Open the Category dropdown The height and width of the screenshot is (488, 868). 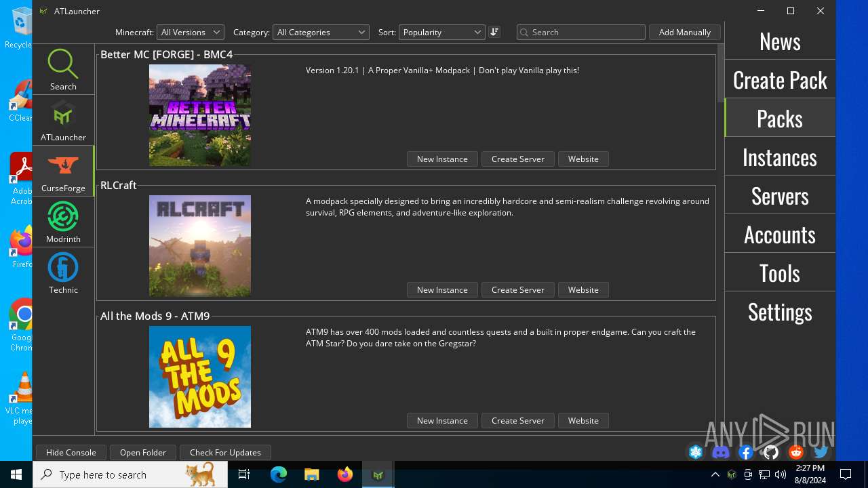(x=321, y=32)
